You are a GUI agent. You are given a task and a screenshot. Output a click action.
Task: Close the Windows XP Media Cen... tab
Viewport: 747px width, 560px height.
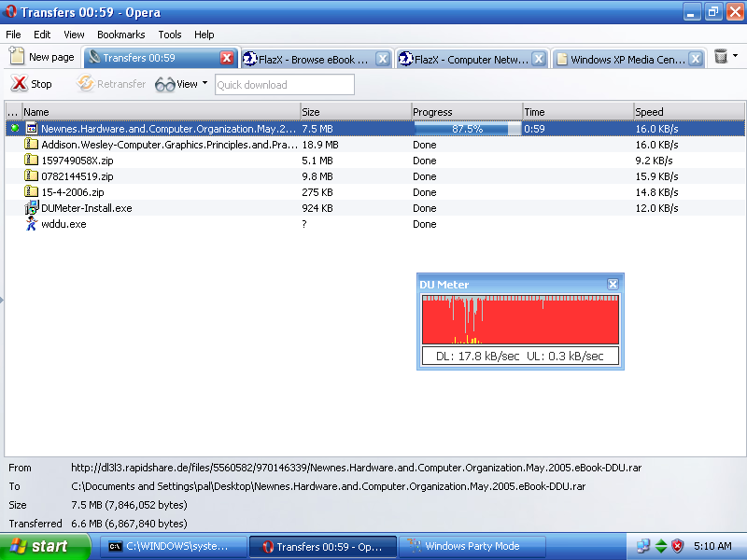tap(696, 59)
